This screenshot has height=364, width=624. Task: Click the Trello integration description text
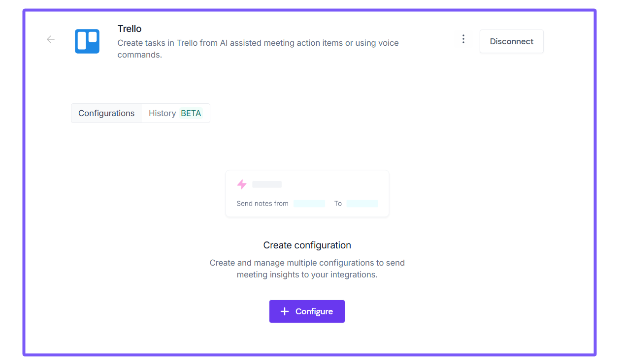258,49
